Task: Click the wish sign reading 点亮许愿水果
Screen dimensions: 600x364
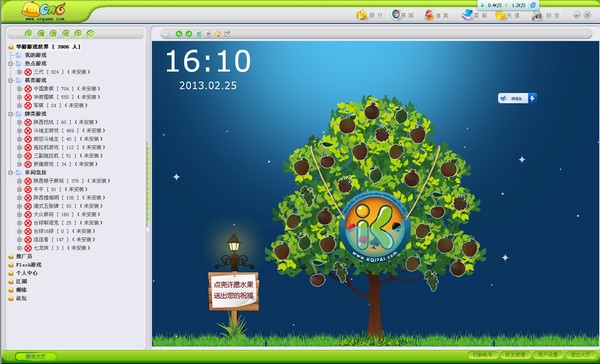Action: tap(234, 291)
